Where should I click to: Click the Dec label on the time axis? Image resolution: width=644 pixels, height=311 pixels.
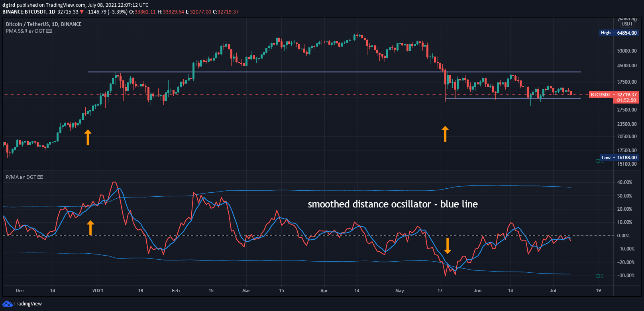pyautogui.click(x=20, y=291)
